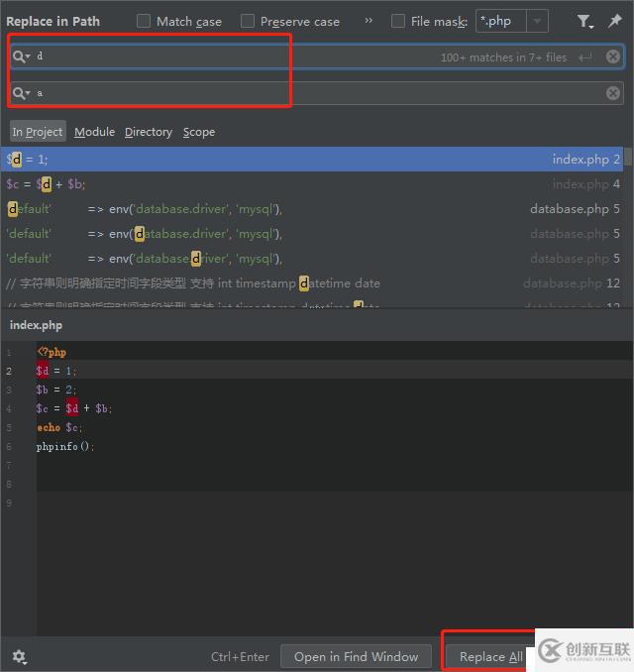
Task: Open settings gear at bottom left
Action: (19, 656)
